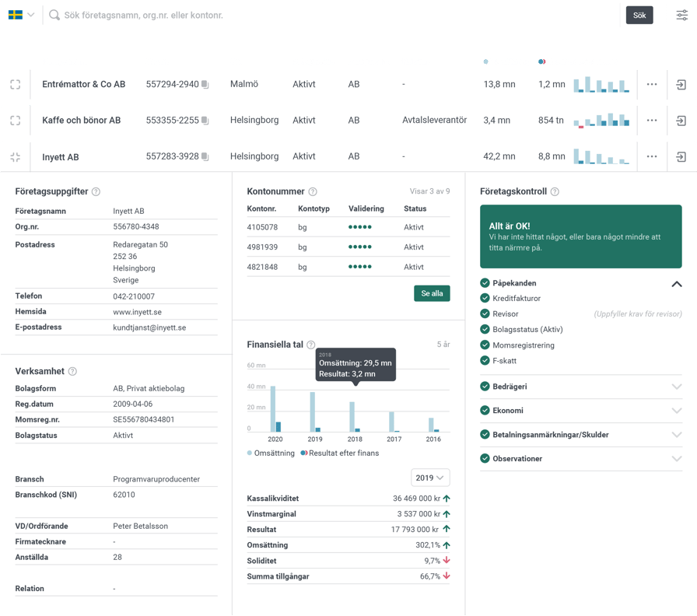Open Företagsuppgifter help icon
The image size is (697, 616).
point(96,191)
